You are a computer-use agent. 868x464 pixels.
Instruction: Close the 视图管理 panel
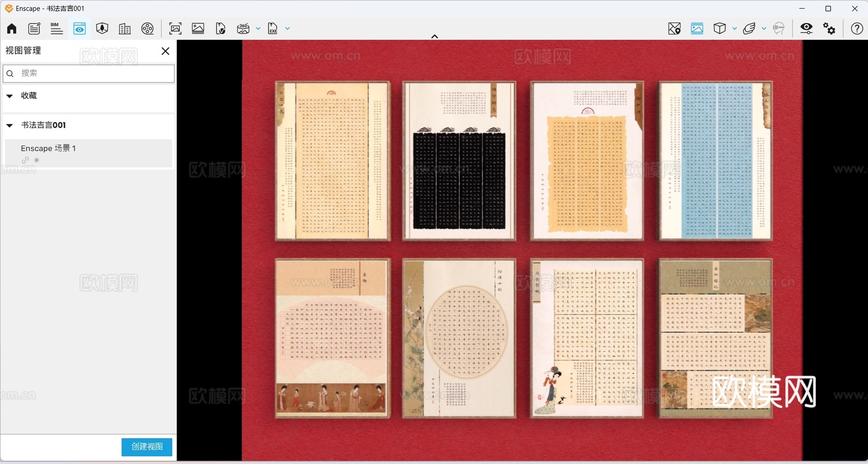click(x=165, y=51)
